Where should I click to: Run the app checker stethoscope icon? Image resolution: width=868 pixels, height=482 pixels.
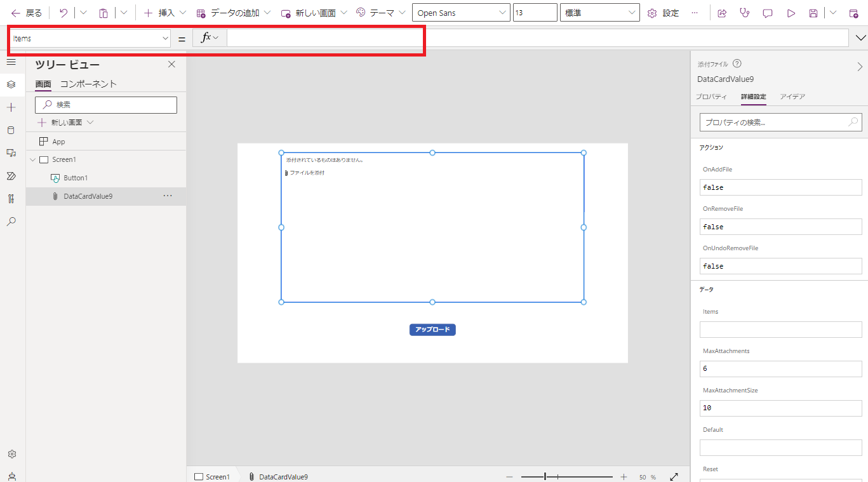pos(744,12)
